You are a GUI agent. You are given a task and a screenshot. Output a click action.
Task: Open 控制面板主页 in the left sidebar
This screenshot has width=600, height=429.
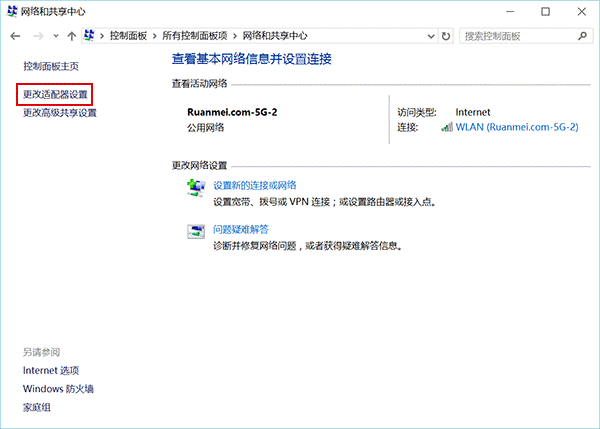50,65
